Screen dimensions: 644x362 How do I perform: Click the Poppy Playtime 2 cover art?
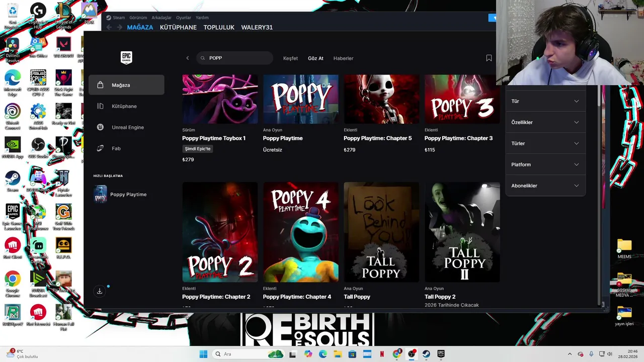[x=220, y=232]
